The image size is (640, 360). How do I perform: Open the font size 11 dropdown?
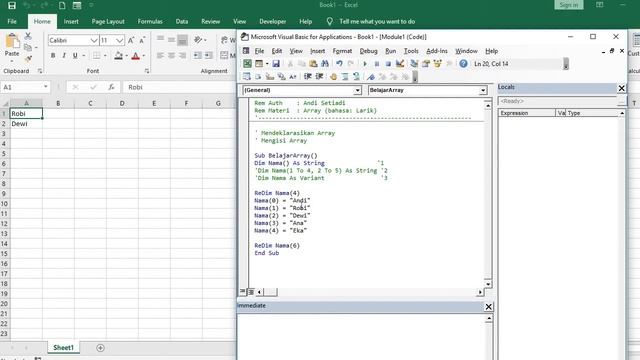(x=119, y=40)
